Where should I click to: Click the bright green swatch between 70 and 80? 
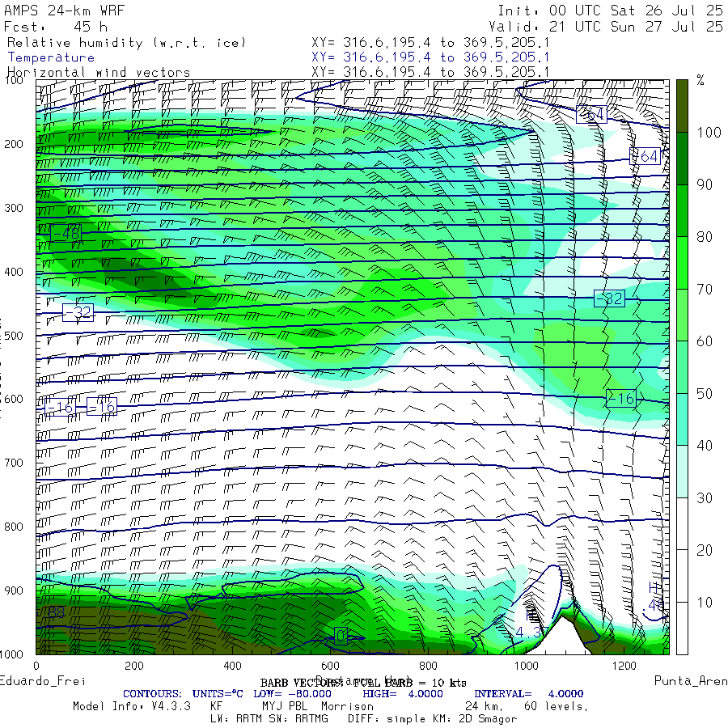(x=682, y=263)
